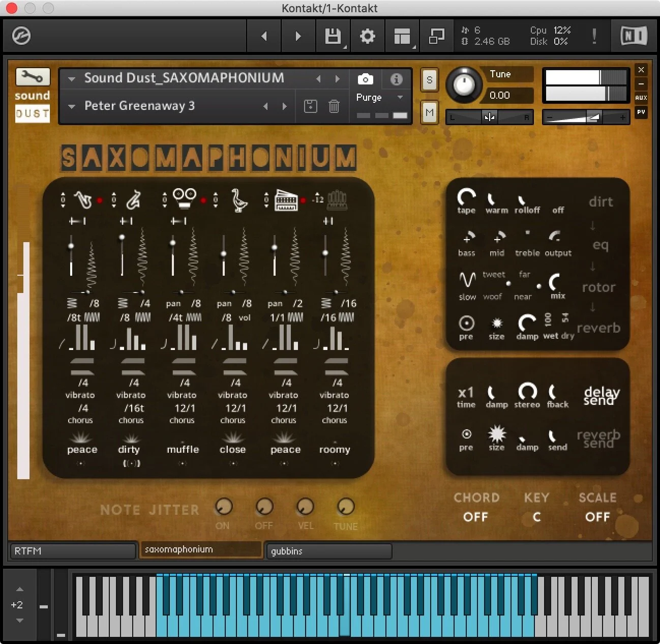Mute the instrument with the M button

coord(429,112)
